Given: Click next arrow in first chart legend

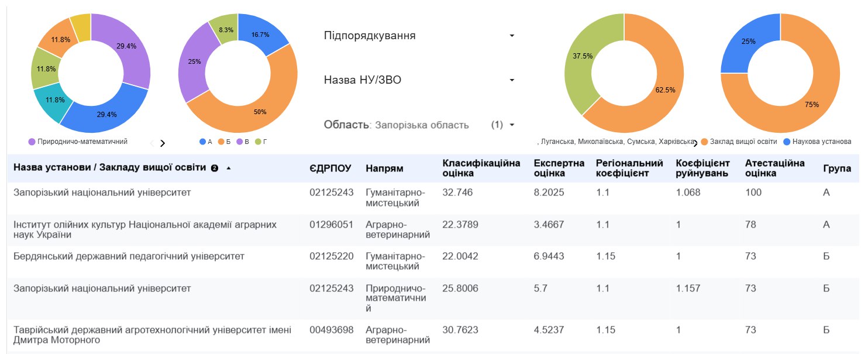Looking at the screenshot, I should (x=163, y=143).
